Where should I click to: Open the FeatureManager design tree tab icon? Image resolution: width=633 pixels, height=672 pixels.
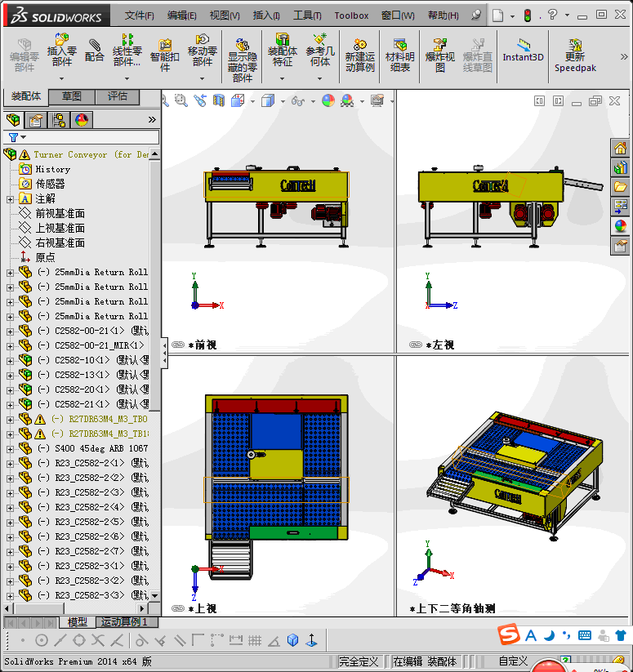[x=13, y=119]
